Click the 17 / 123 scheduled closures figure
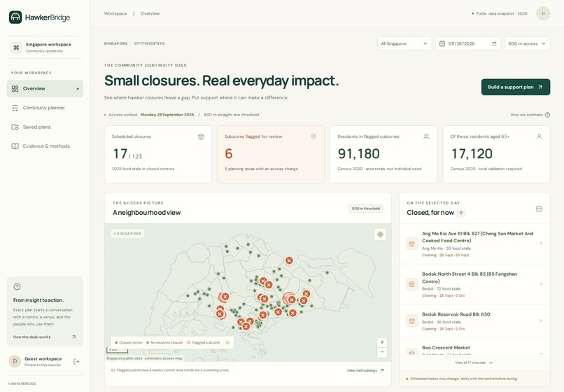 click(x=127, y=154)
